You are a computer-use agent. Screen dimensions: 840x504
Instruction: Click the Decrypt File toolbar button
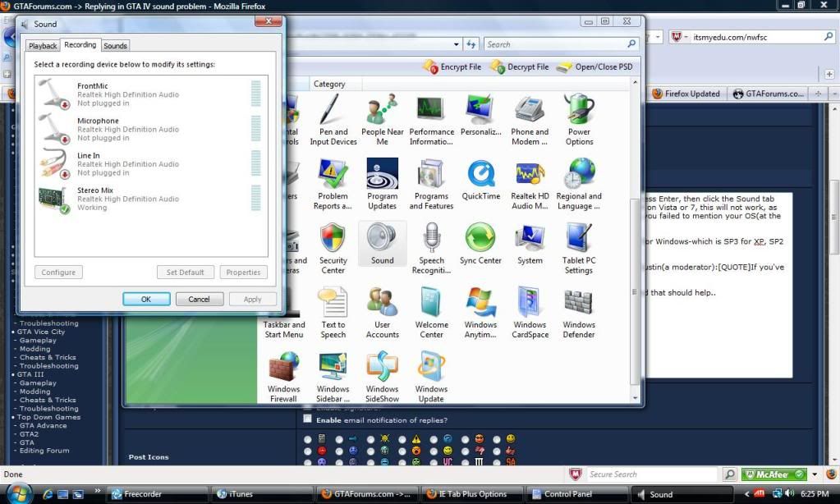519,66
